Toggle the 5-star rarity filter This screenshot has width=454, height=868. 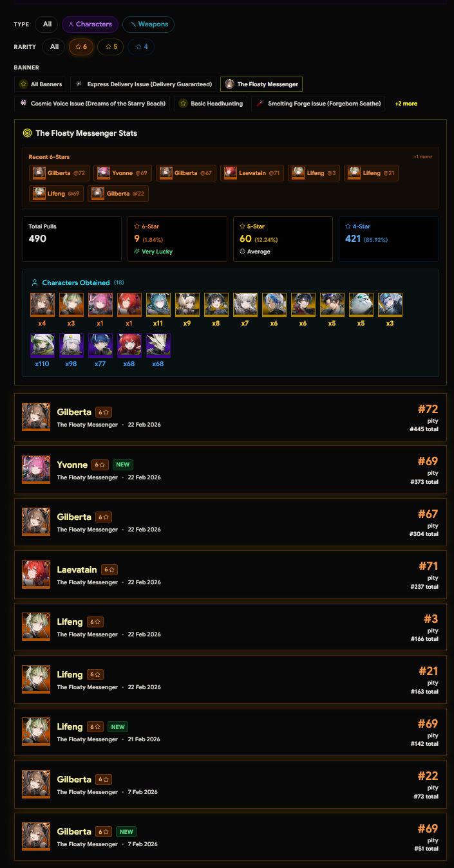tap(111, 47)
